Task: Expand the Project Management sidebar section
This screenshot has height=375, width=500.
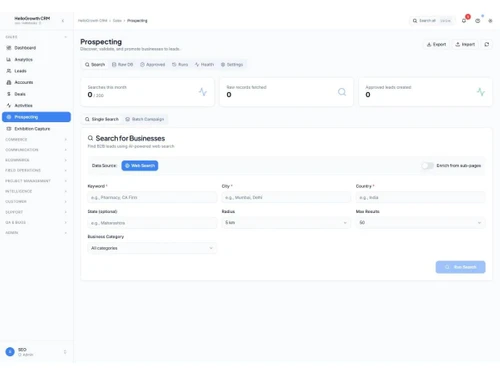Action: pyautogui.click(x=36, y=181)
